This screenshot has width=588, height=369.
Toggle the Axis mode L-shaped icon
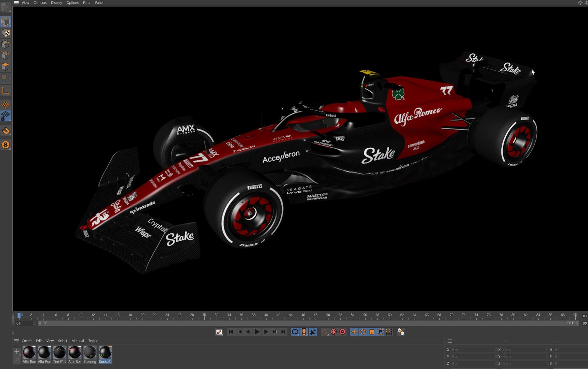(5, 91)
